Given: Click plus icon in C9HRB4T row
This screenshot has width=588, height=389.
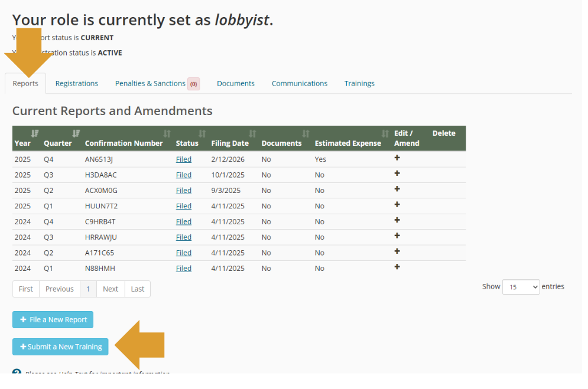Looking at the screenshot, I should coord(397,220).
